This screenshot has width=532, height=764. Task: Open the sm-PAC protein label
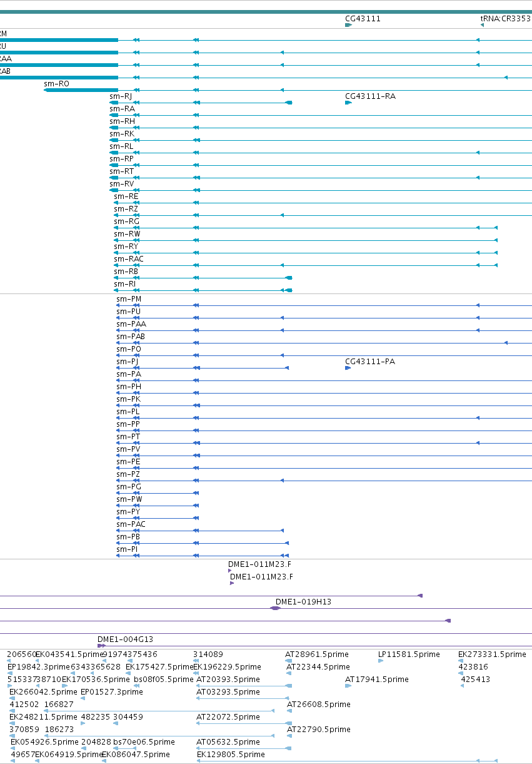(x=131, y=524)
